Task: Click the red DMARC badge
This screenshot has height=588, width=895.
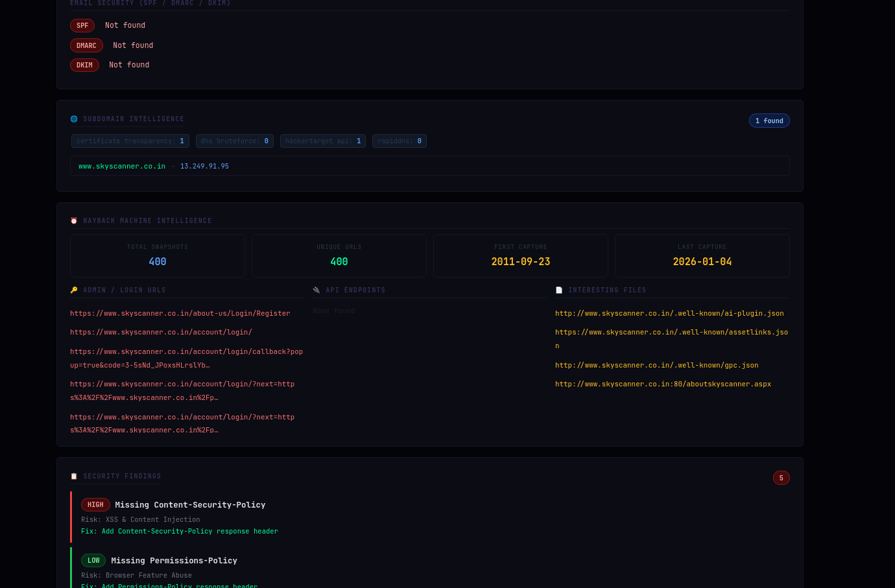Action: click(86, 45)
